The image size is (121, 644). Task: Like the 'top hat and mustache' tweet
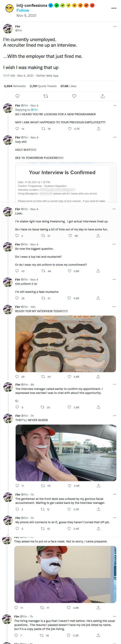(x=70, y=271)
